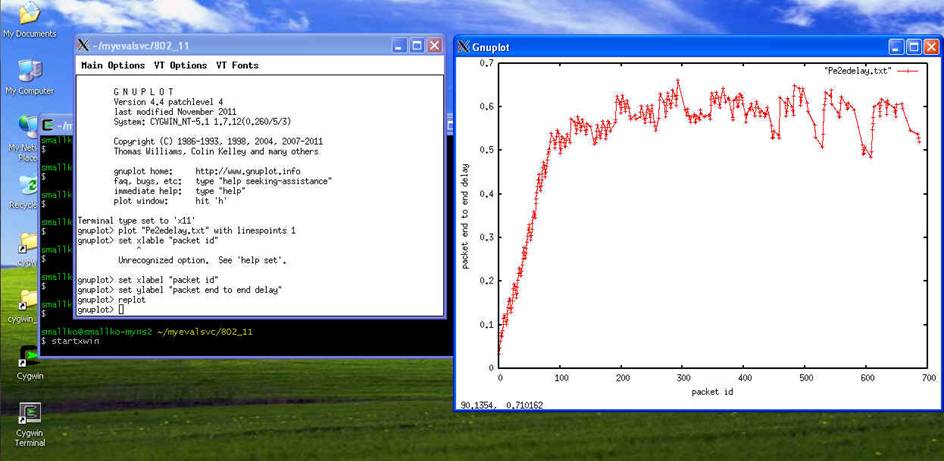Click the "Pe2edelay.txt" legend entry in plot
This screenshot has height=461, width=944.
[x=857, y=70]
